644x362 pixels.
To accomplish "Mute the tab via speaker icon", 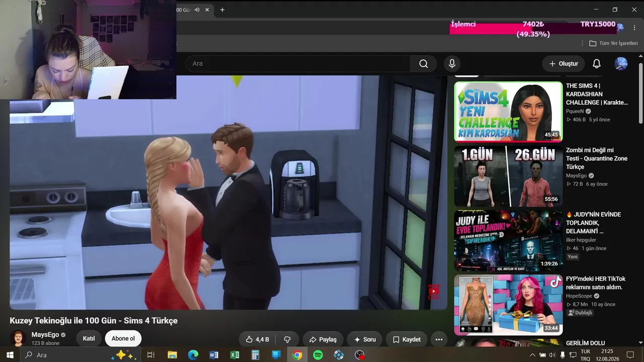I will 197,10.
